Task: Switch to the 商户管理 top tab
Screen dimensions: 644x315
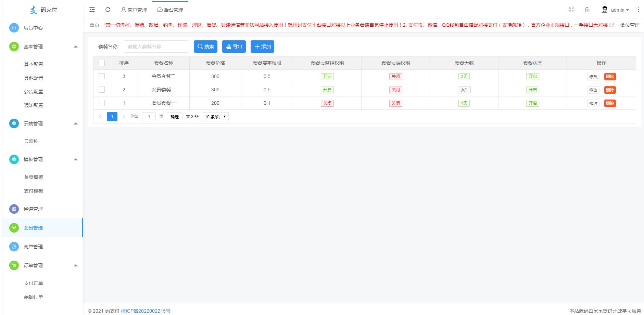Action: pyautogui.click(x=134, y=10)
